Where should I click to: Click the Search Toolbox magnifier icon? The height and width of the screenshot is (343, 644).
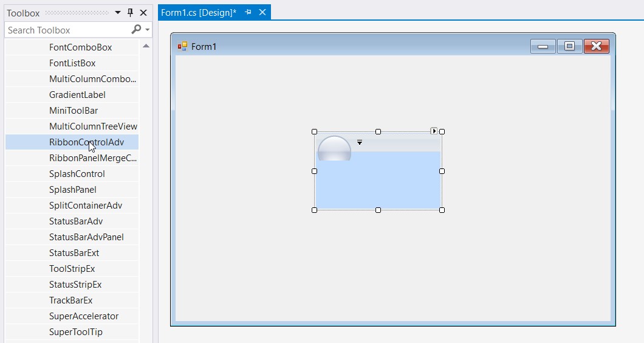click(136, 30)
